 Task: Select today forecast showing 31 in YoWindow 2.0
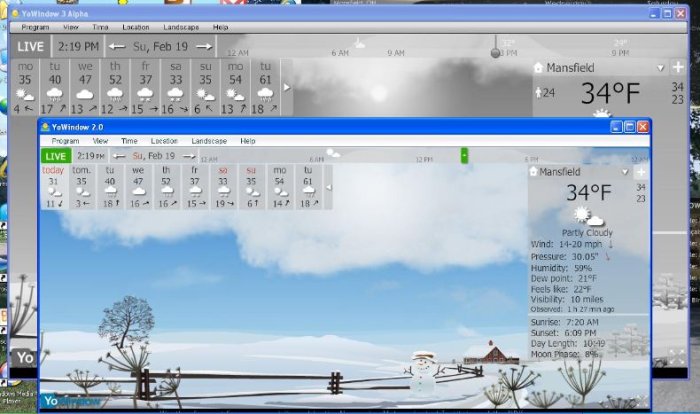click(x=54, y=187)
